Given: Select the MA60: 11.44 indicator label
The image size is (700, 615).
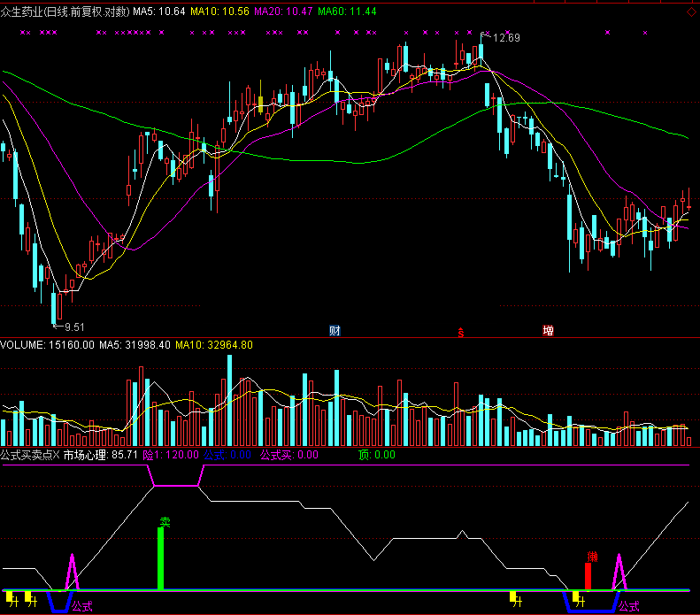Looking at the screenshot, I should pyautogui.click(x=347, y=12).
